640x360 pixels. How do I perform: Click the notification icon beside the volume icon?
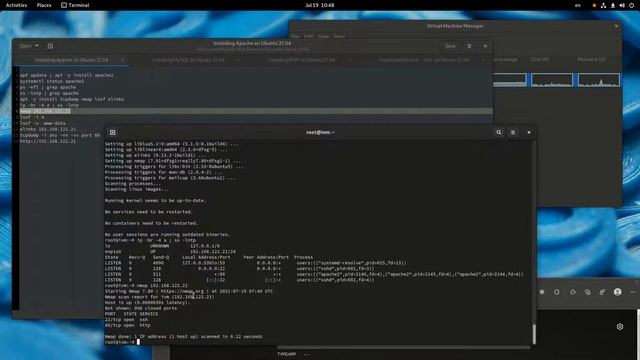click(613, 5)
